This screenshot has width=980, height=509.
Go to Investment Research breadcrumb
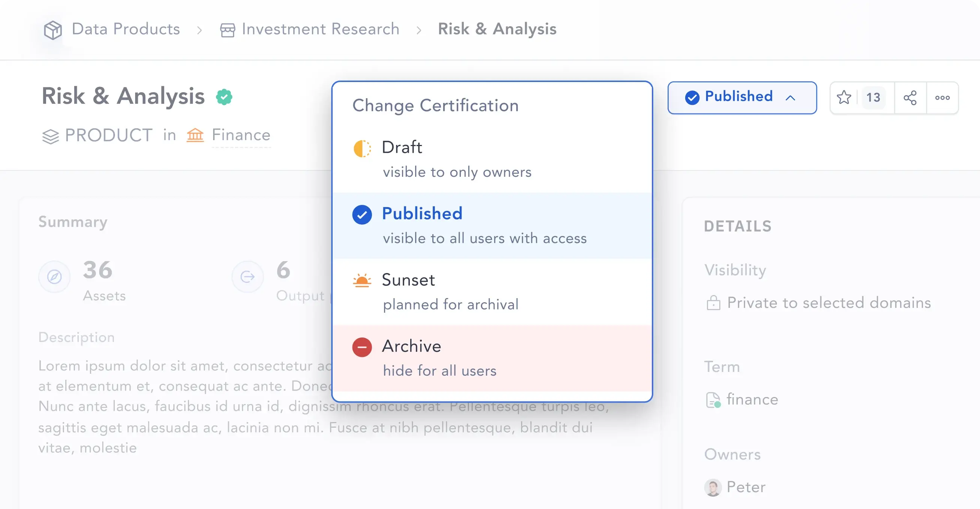coord(321,29)
